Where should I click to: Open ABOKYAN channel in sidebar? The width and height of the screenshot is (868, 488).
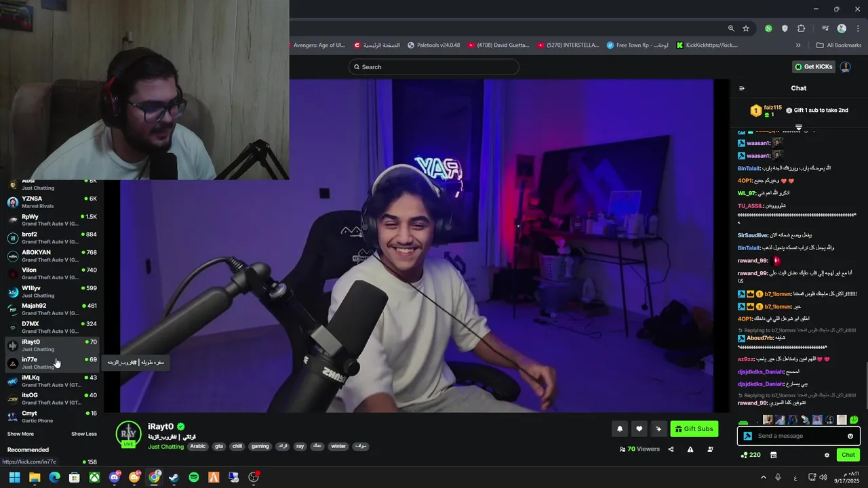[x=52, y=256]
